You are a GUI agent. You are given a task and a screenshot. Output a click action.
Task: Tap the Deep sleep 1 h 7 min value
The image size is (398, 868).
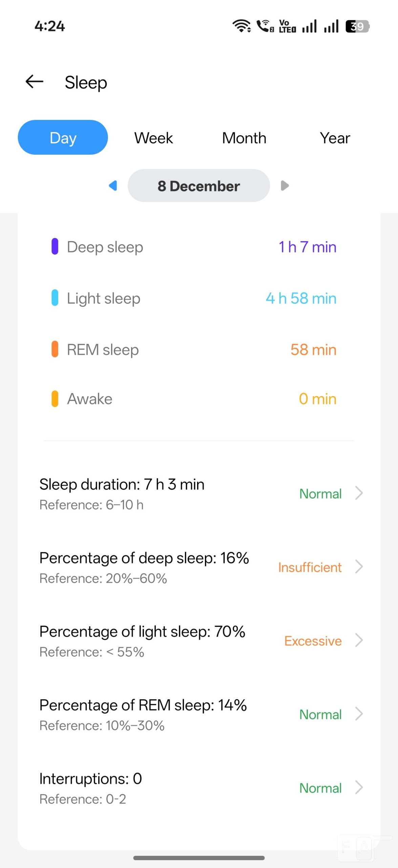(x=307, y=247)
